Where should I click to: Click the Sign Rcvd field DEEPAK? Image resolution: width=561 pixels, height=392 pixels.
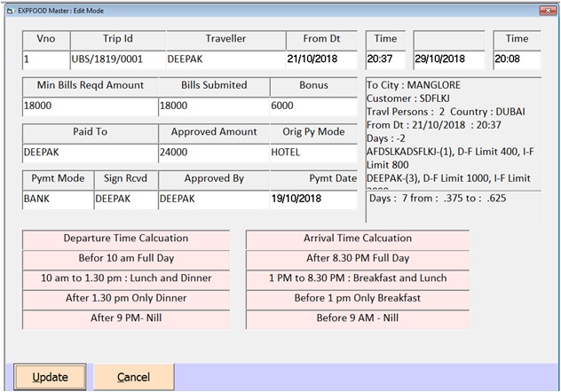point(126,200)
